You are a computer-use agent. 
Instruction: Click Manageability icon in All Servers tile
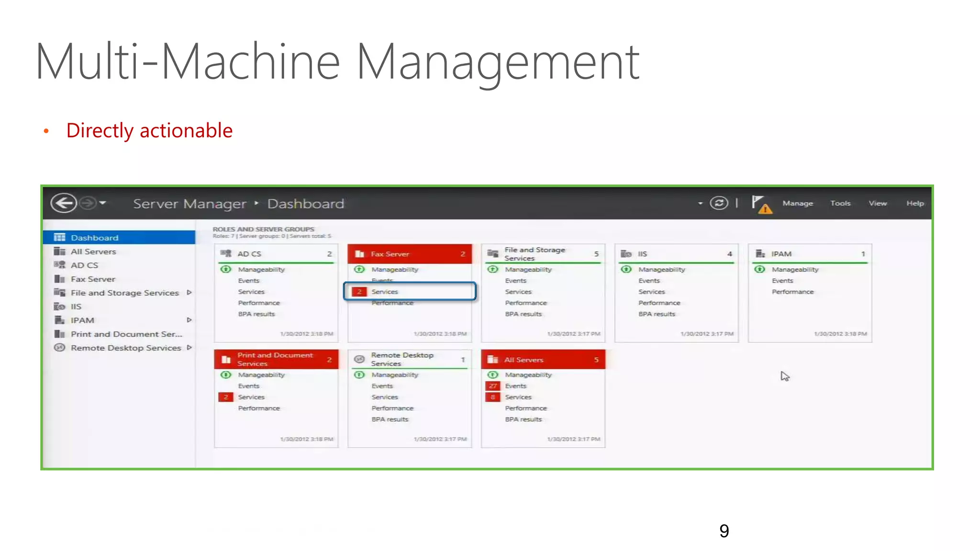493,375
